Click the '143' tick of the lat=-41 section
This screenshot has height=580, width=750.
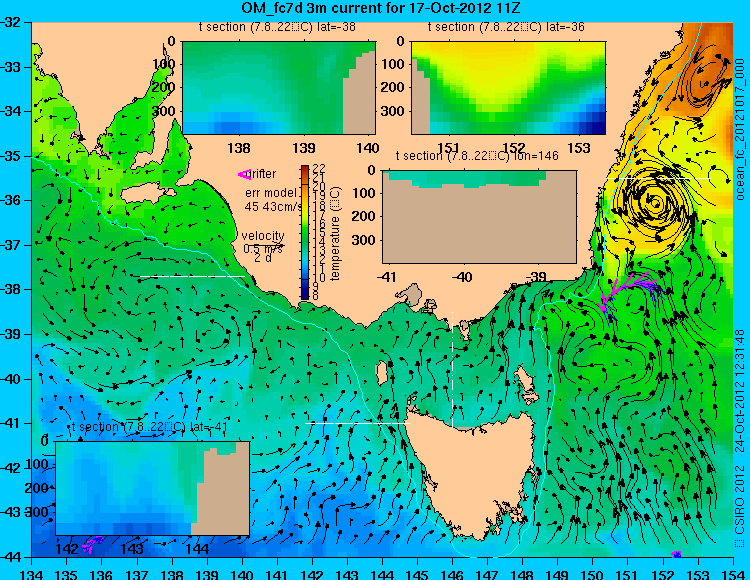pos(132,548)
